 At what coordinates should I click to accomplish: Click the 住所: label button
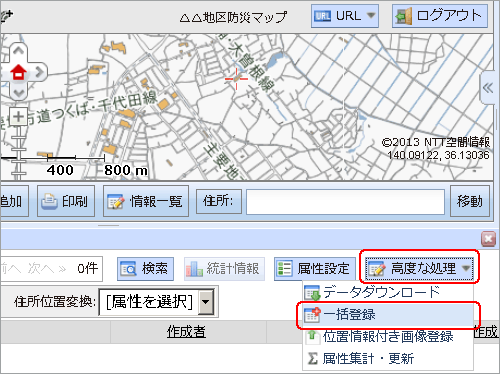[x=219, y=201]
